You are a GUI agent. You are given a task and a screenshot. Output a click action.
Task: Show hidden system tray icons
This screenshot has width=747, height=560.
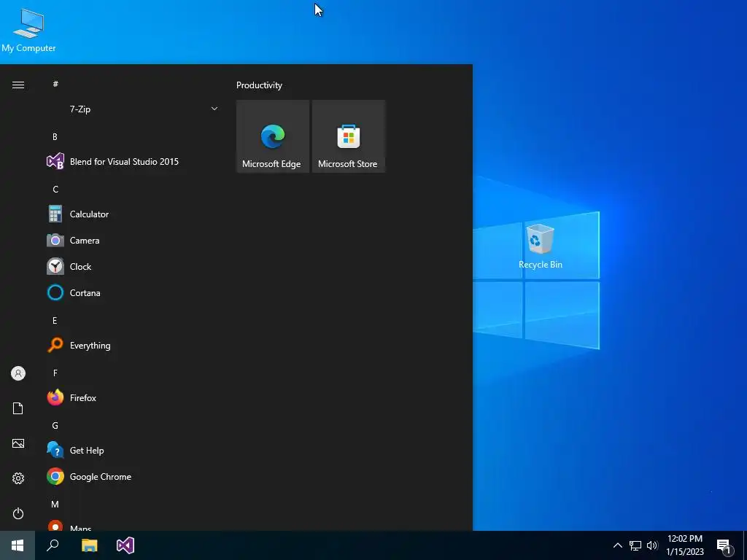[x=617, y=545]
